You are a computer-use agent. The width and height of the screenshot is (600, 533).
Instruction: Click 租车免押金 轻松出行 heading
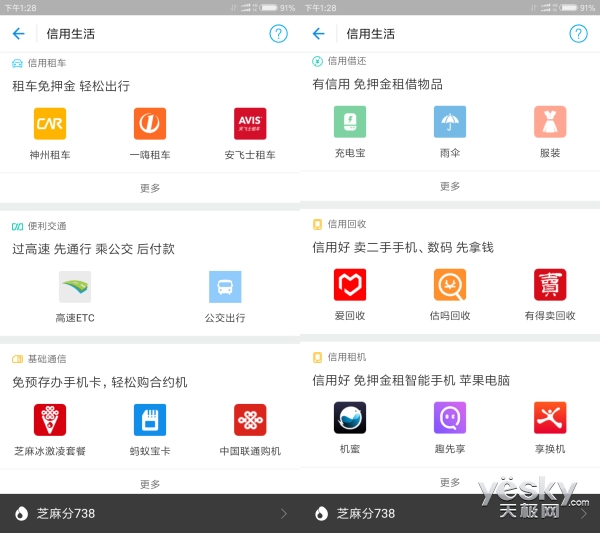pos(71,86)
